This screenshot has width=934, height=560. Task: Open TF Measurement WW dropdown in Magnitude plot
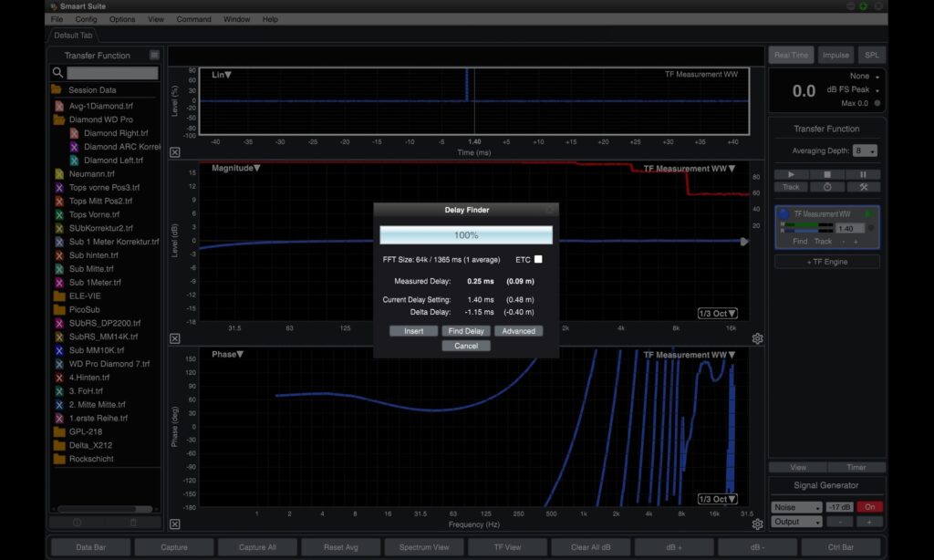(x=690, y=169)
